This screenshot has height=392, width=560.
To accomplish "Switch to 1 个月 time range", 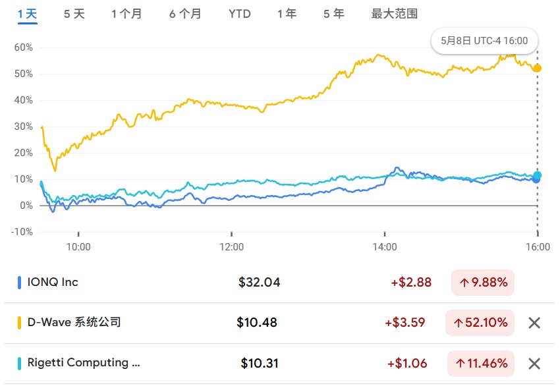I will (126, 14).
